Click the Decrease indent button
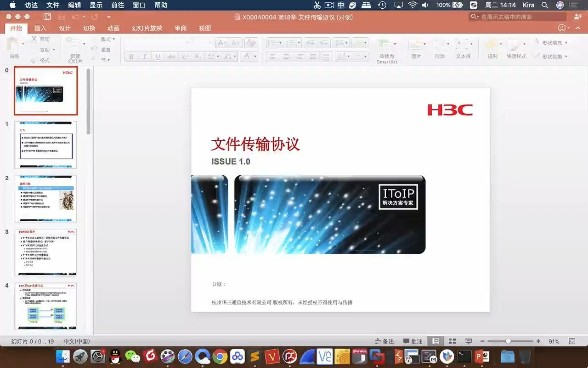This screenshot has width=588, height=368. [311, 43]
